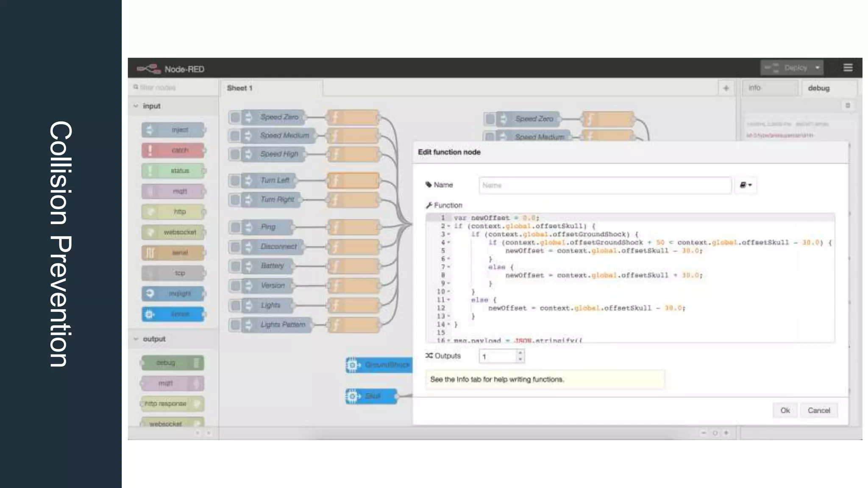Click the function node next to Turn Left

click(353, 181)
